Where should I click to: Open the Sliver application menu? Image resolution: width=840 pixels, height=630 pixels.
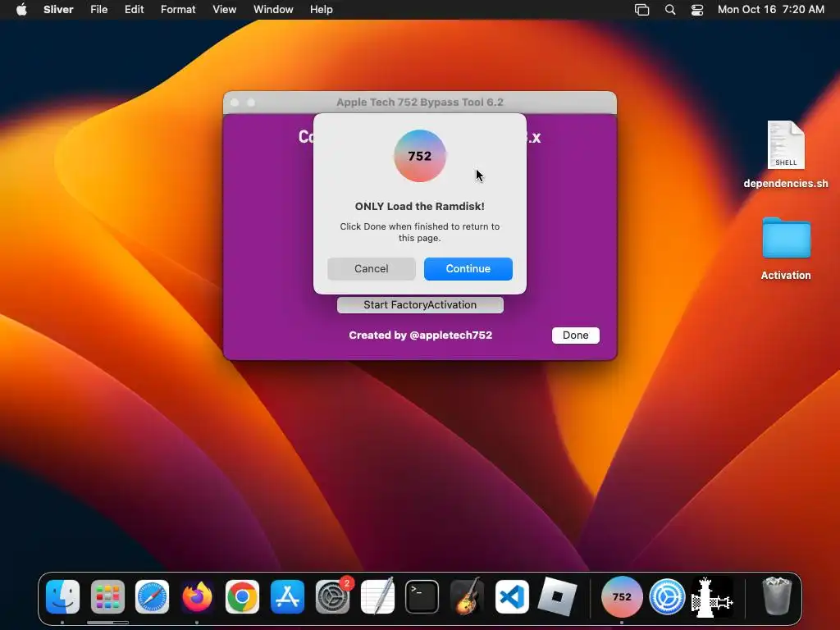(58, 10)
